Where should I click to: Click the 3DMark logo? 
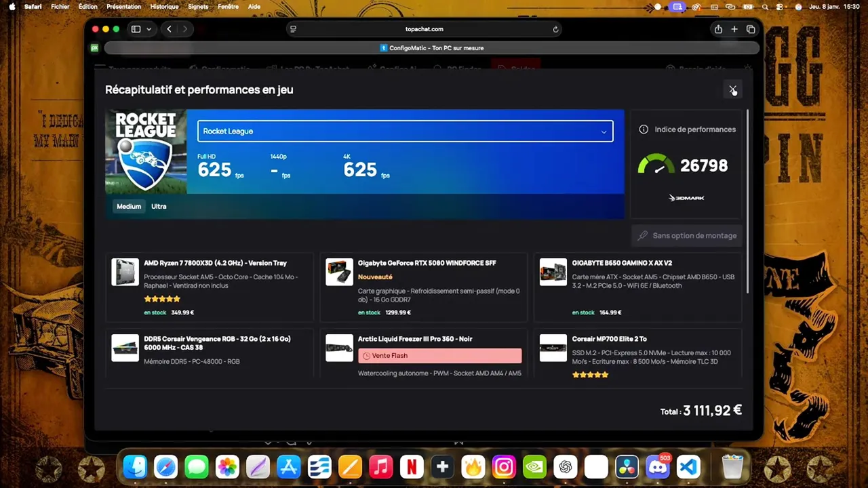pyautogui.click(x=686, y=198)
